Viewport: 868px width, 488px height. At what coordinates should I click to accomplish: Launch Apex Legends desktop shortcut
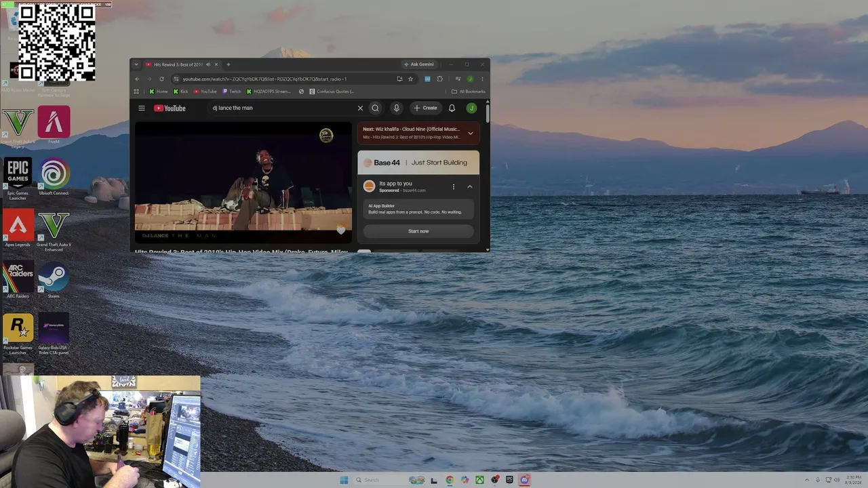click(18, 228)
